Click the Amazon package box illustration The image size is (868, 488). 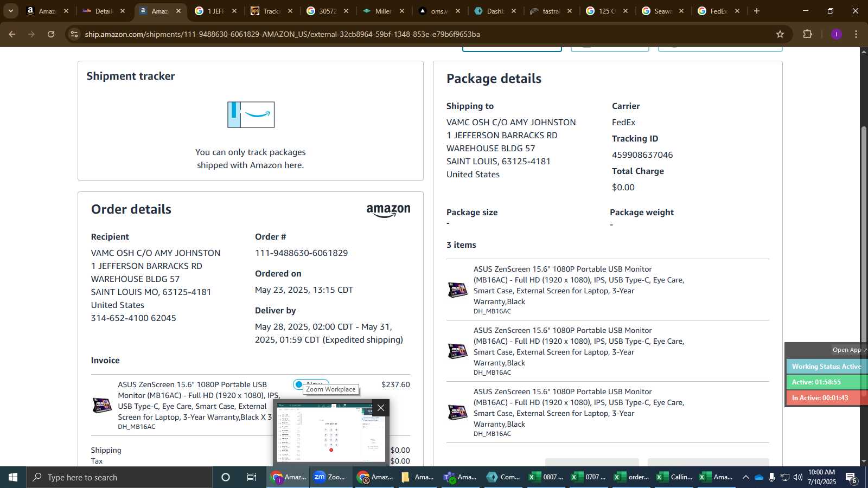(x=251, y=114)
